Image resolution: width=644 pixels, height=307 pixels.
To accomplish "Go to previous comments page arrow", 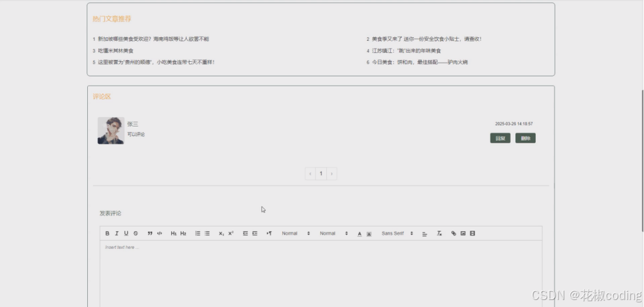I will click(x=310, y=174).
